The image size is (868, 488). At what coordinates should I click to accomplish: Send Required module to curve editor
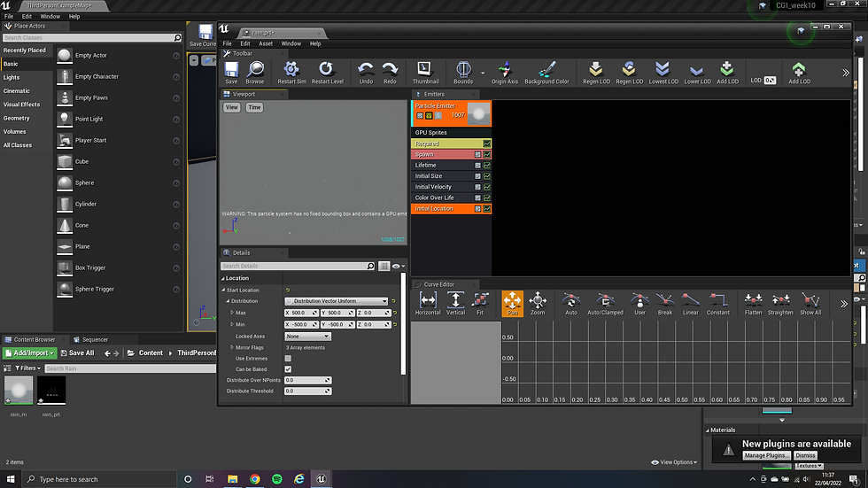[486, 143]
